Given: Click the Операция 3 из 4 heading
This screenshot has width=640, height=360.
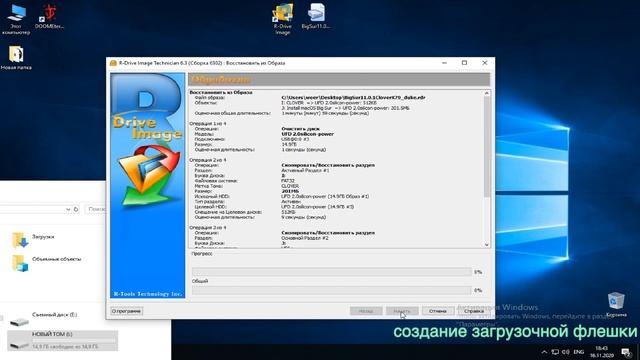Looking at the screenshot, I should pos(207,227).
